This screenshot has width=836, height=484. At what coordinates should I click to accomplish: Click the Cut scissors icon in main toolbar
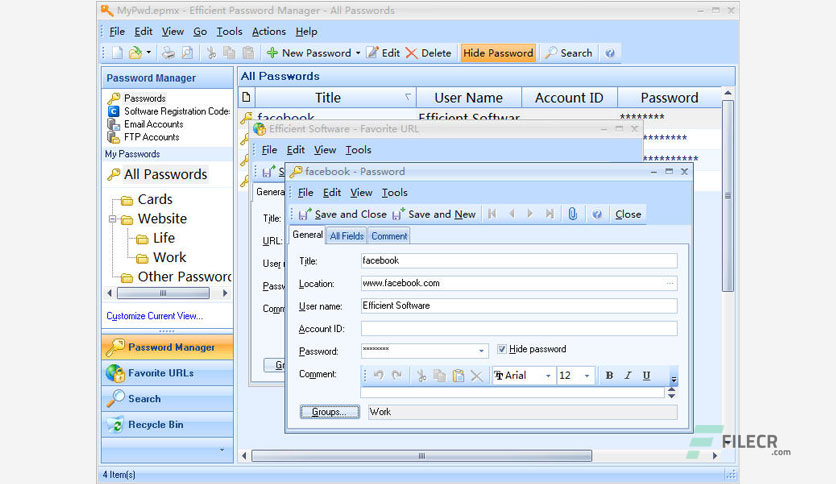click(212, 53)
